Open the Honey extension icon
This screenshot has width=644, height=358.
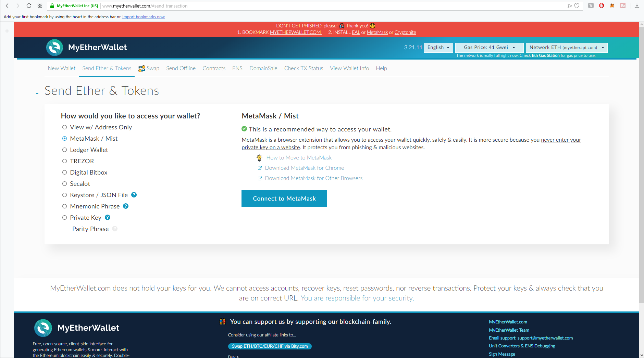(591, 5)
